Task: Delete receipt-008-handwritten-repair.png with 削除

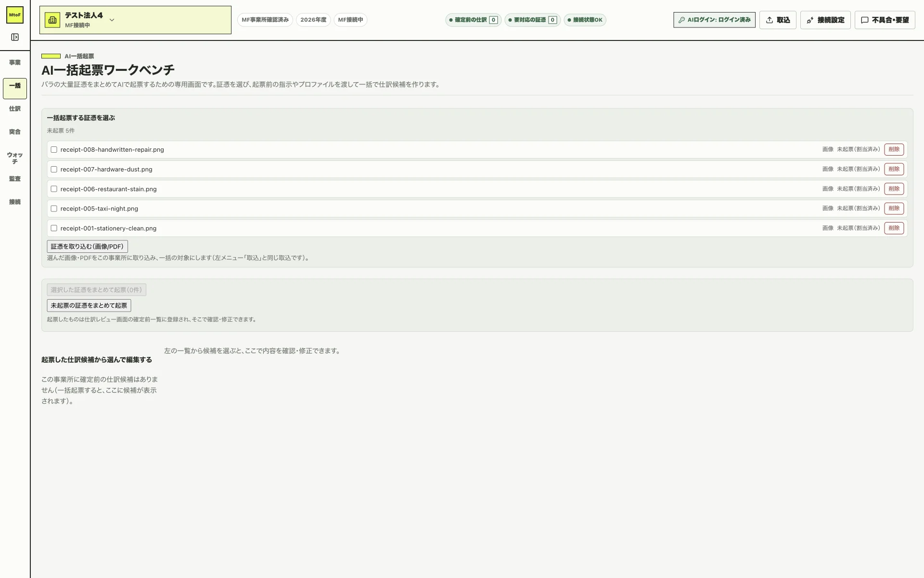Action: coord(894,149)
